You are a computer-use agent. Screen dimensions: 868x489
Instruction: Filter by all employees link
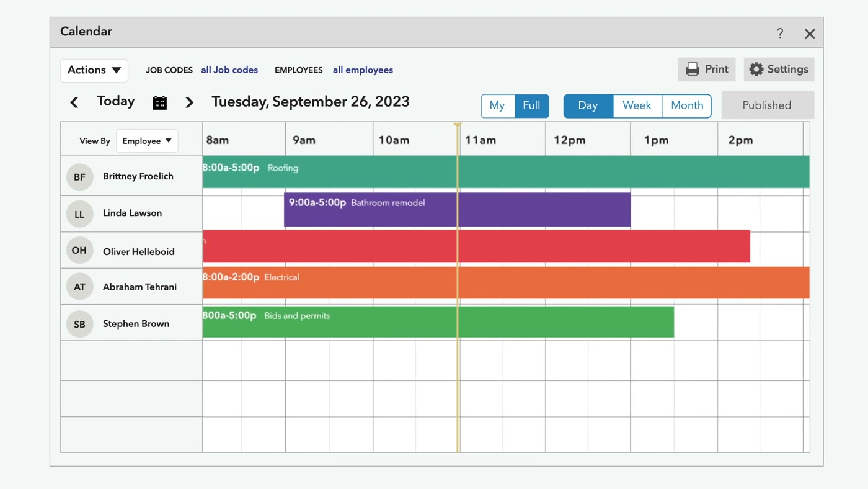[x=363, y=70]
